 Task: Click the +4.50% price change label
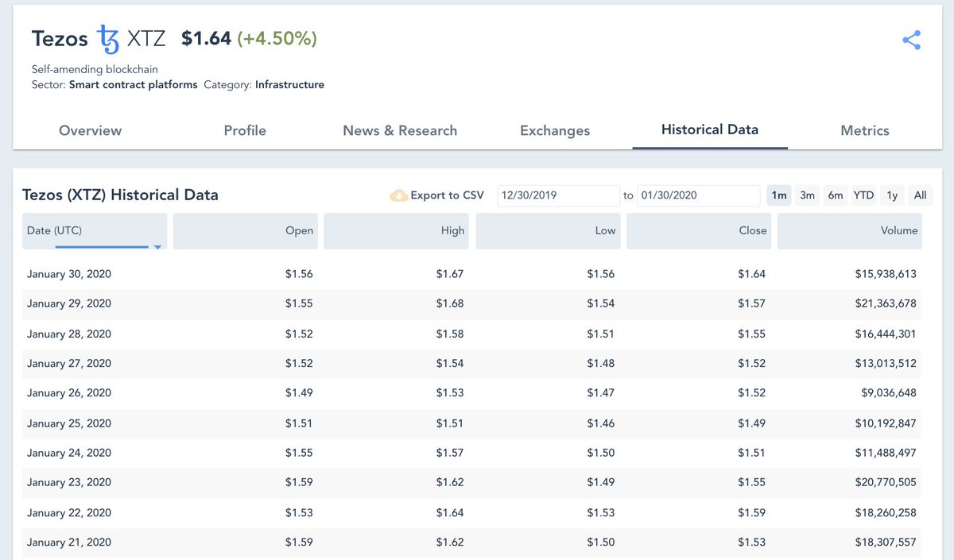[277, 38]
